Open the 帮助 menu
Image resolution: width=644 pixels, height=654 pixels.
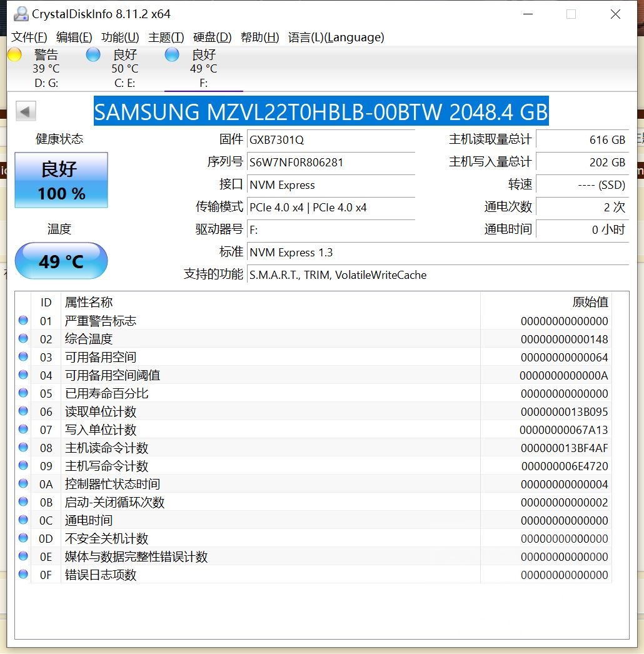(258, 38)
